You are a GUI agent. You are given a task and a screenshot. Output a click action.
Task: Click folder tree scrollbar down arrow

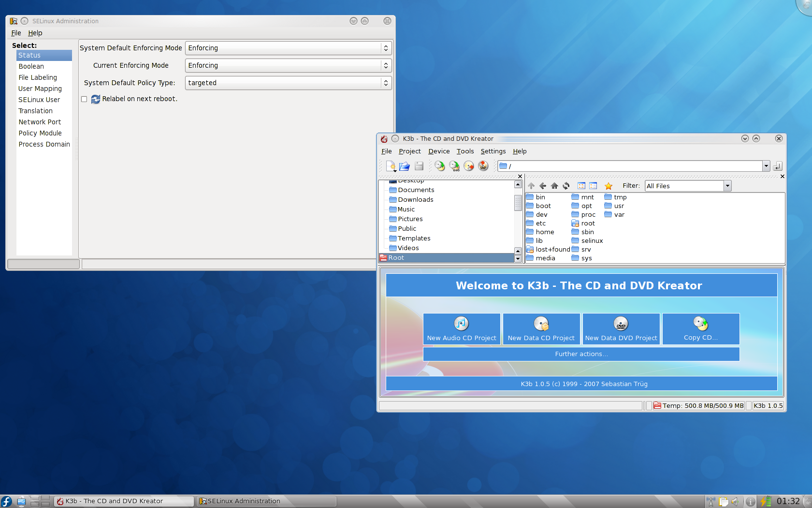pyautogui.click(x=518, y=259)
